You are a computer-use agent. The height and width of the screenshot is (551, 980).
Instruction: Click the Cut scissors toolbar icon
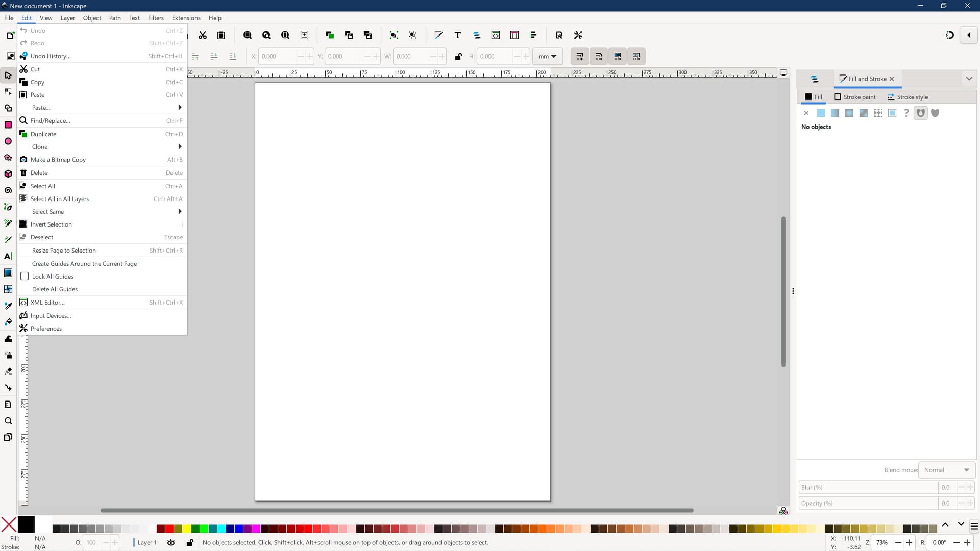click(x=203, y=35)
